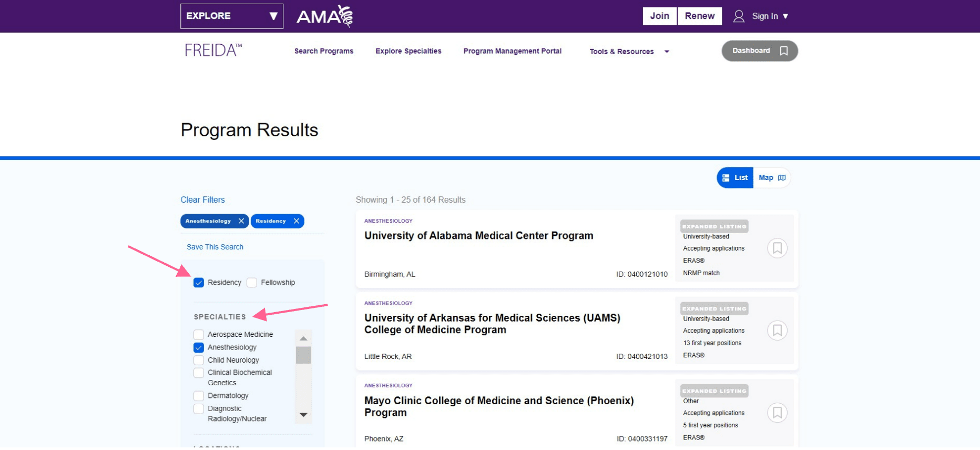Image resolution: width=980 pixels, height=450 pixels.
Task: Click the specialties scrollbar thumb
Action: 303,355
